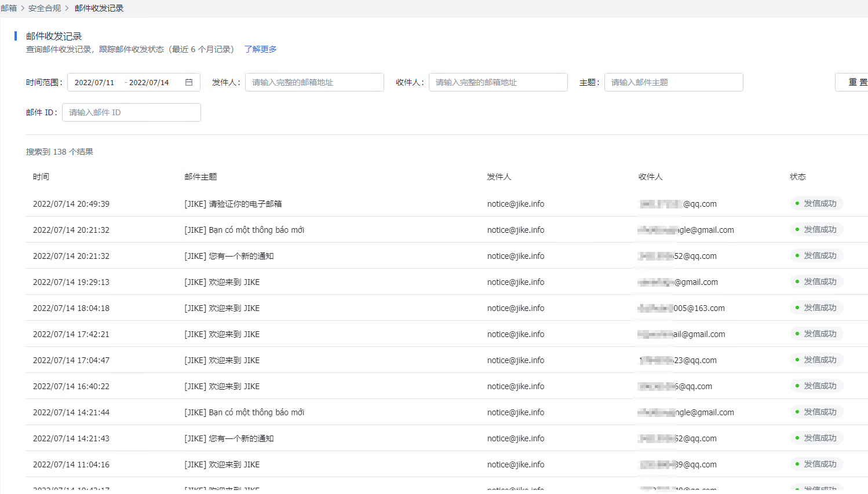Click the recipient ending in 23@qq.com
Screen dimensions: 868x494
[x=677, y=360]
